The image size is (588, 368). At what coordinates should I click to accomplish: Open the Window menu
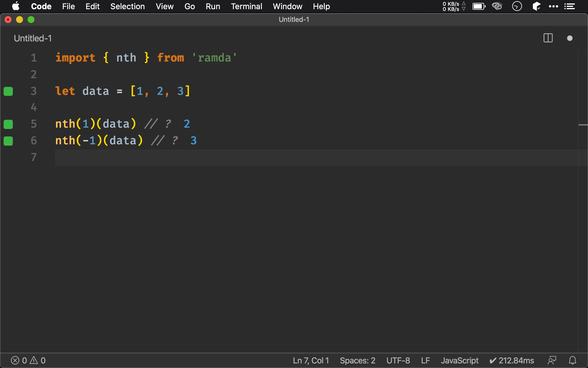pos(287,6)
